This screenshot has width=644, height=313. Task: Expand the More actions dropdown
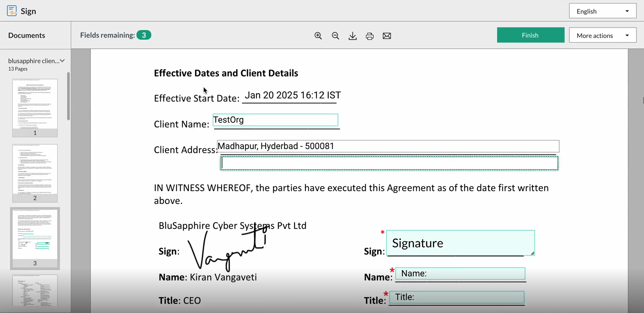click(602, 35)
